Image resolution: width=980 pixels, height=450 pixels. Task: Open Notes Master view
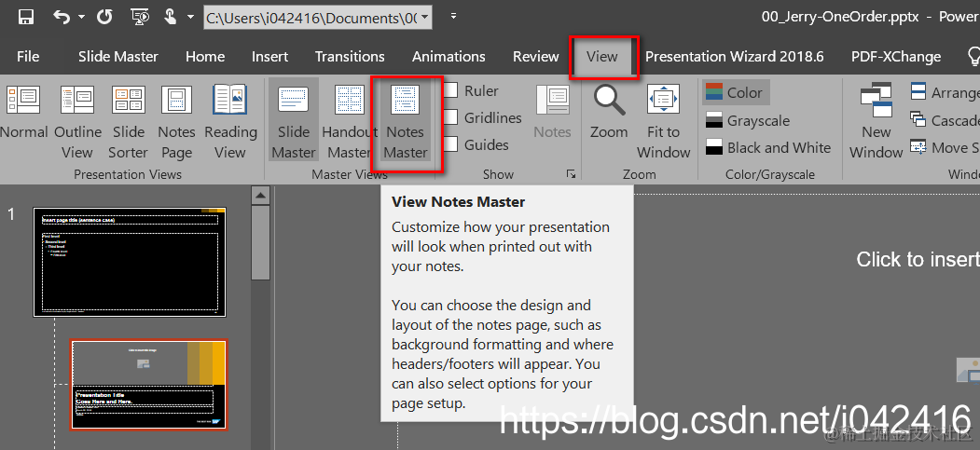[406, 122]
